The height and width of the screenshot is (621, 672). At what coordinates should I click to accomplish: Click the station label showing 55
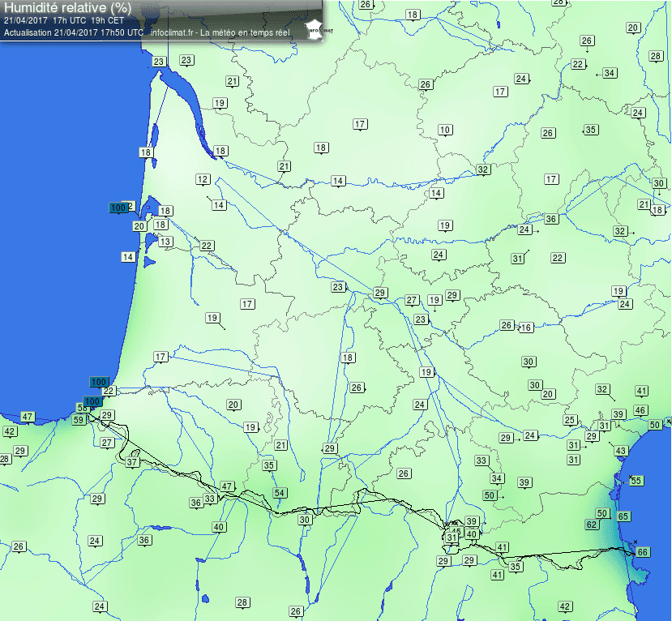636,481
